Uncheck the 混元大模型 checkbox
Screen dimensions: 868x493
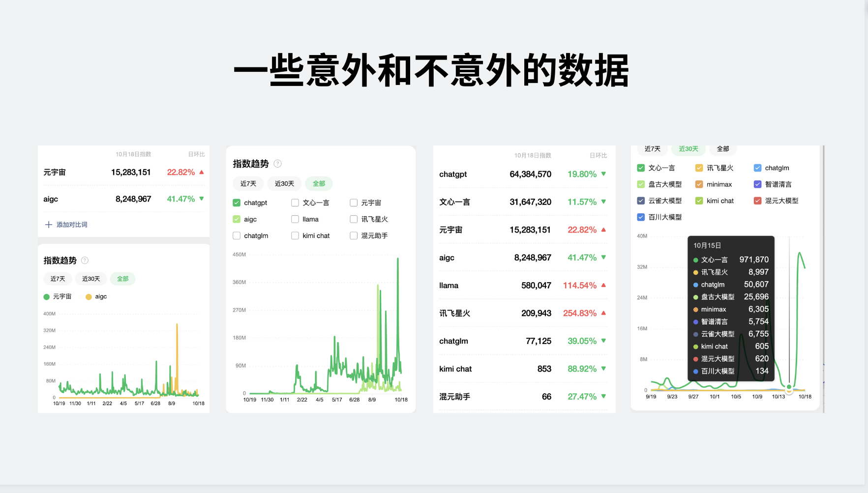pyautogui.click(x=757, y=201)
